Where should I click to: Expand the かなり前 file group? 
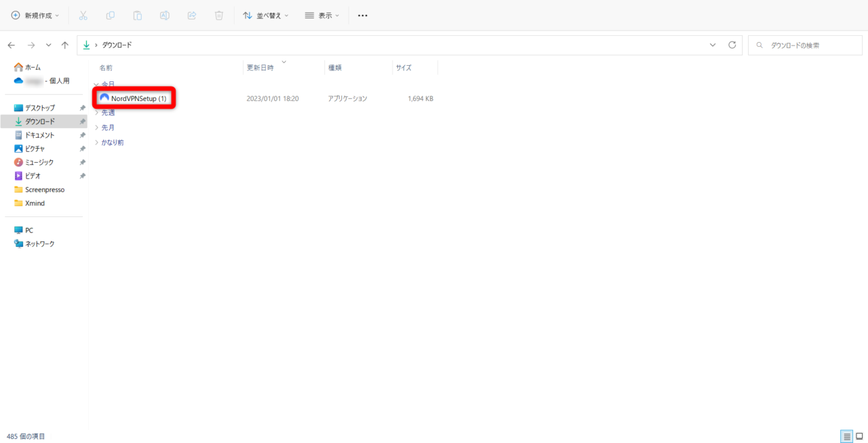coord(112,142)
